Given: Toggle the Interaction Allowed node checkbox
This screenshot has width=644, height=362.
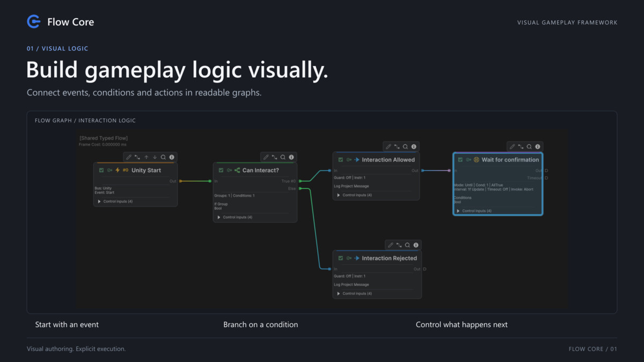Looking at the screenshot, I should pos(341,160).
